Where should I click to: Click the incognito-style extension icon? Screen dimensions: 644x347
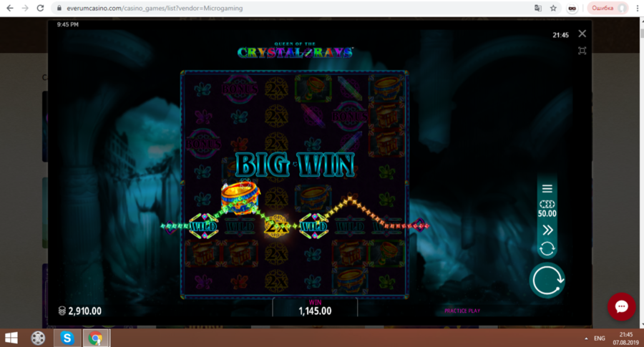point(572,9)
